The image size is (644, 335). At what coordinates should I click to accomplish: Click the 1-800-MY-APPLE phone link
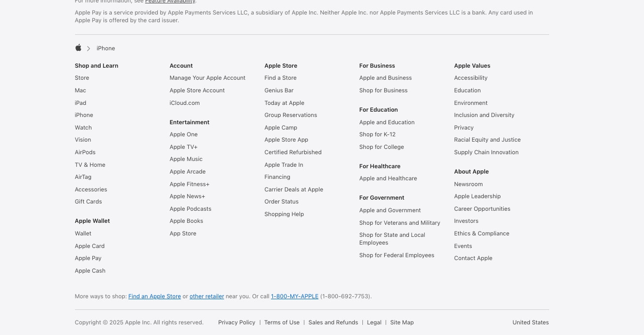[x=295, y=296]
